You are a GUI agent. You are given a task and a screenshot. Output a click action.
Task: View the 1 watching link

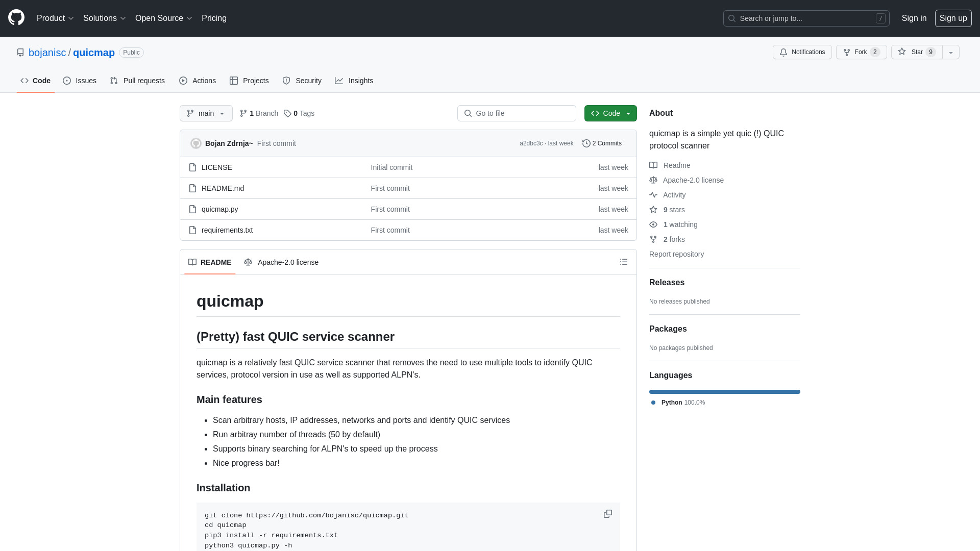coord(673,224)
